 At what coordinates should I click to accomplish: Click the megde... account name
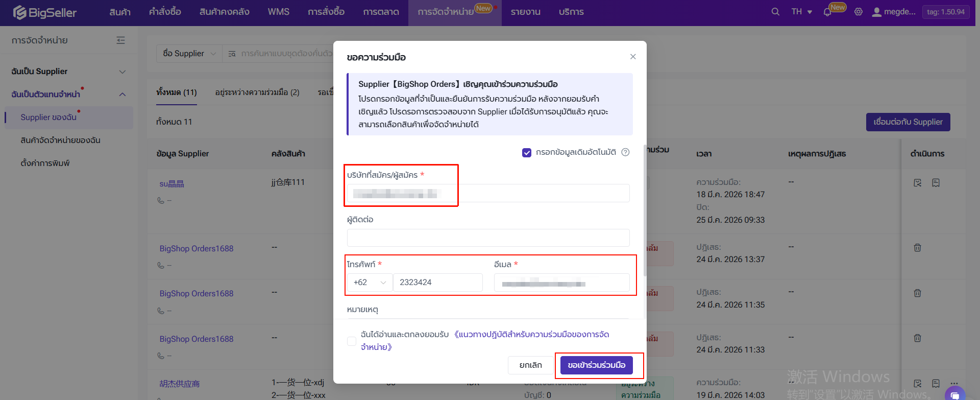(x=900, y=12)
